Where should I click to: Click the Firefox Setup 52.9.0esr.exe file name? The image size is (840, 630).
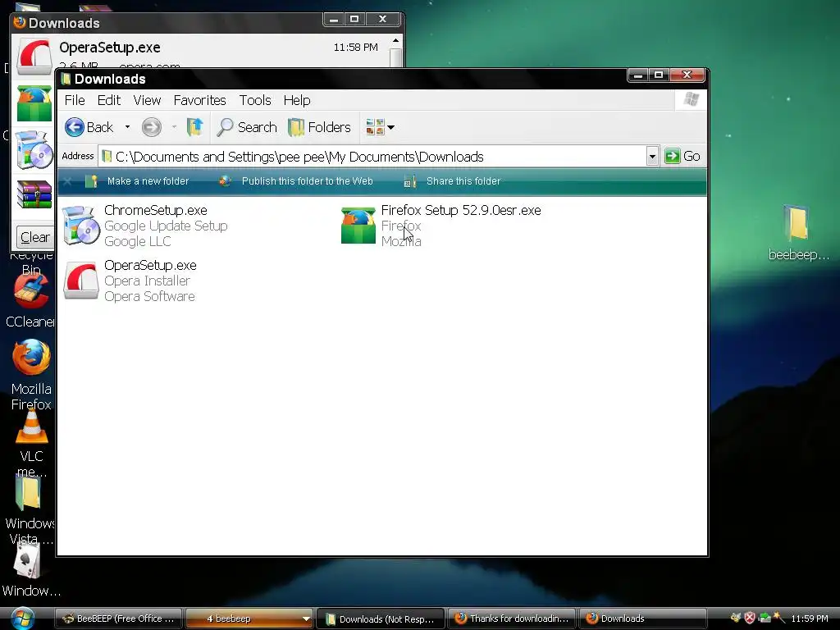(461, 211)
